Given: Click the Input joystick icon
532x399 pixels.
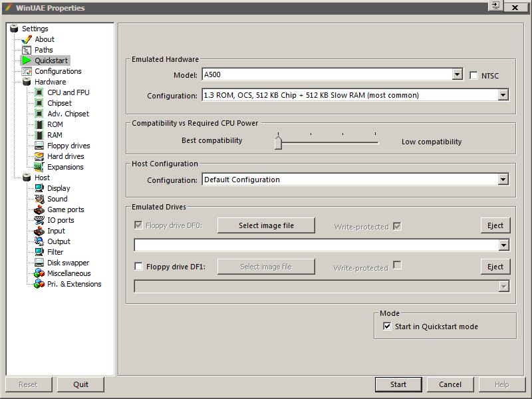Looking at the screenshot, I should [39, 231].
